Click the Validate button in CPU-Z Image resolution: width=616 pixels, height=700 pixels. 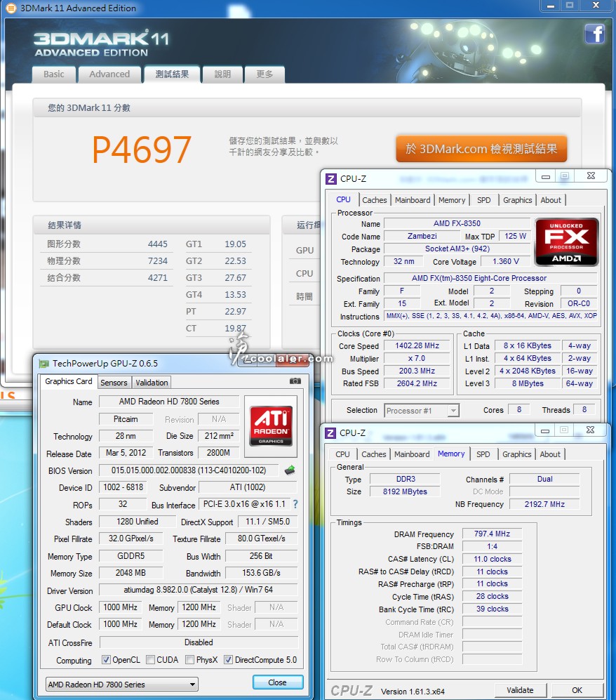pyautogui.click(x=520, y=690)
